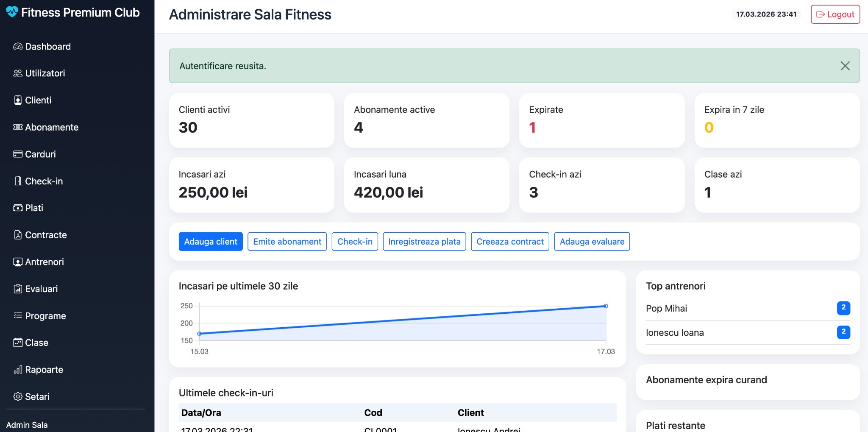Click the Check-in door icon
The height and width of the screenshot is (432, 868).
[18, 181]
